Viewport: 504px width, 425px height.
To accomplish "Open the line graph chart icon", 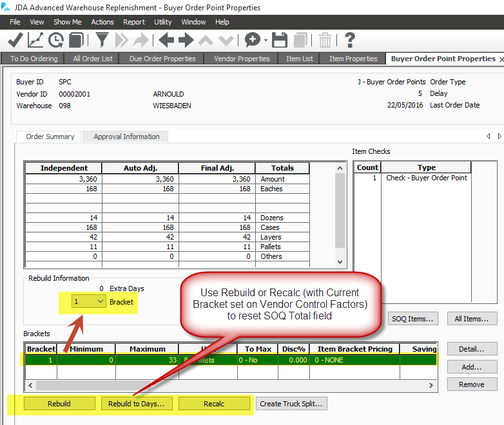I will (x=35, y=41).
